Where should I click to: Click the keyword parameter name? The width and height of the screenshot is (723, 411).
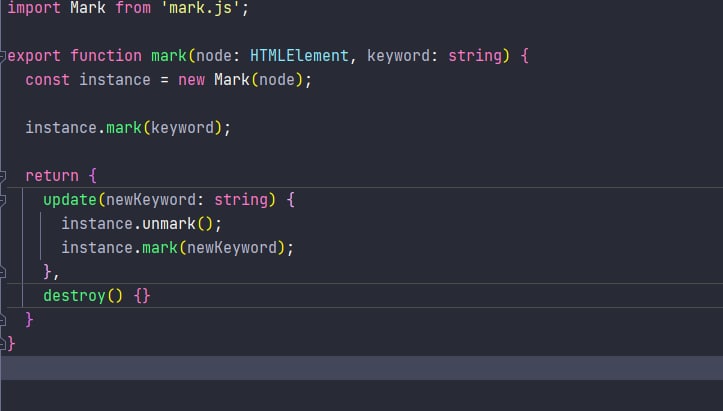click(398, 56)
